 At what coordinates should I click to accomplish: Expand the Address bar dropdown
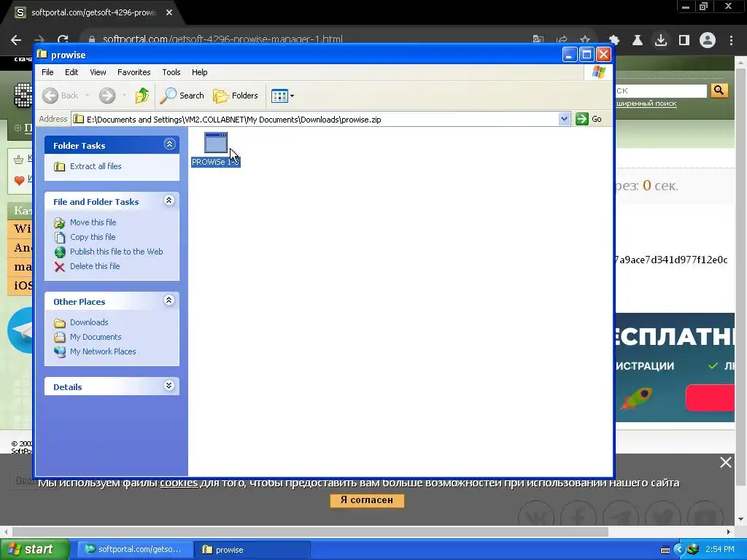tap(564, 119)
